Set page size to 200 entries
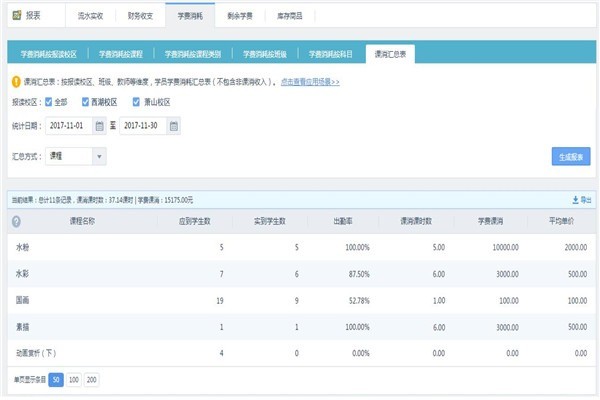This screenshot has width=600, height=400. [x=92, y=379]
